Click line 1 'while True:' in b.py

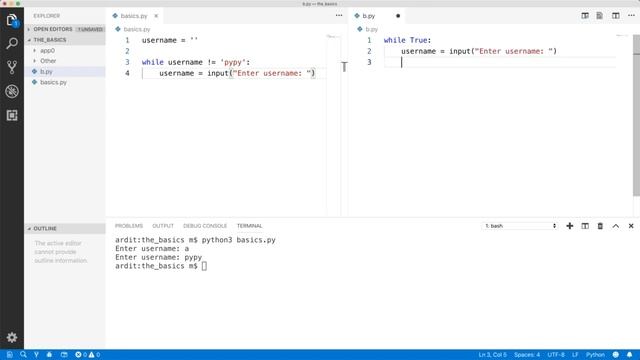[407, 40]
